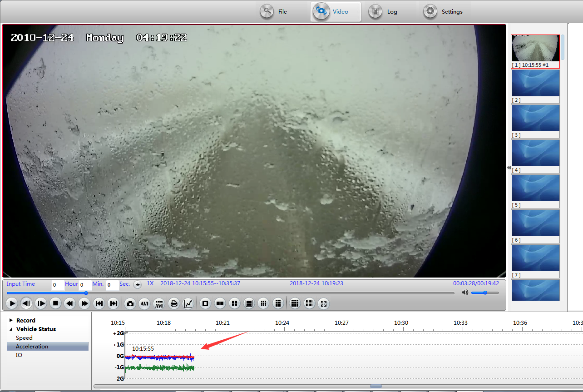Switch to four-window grid layout
Screen dimensions: 583x392
click(234, 303)
